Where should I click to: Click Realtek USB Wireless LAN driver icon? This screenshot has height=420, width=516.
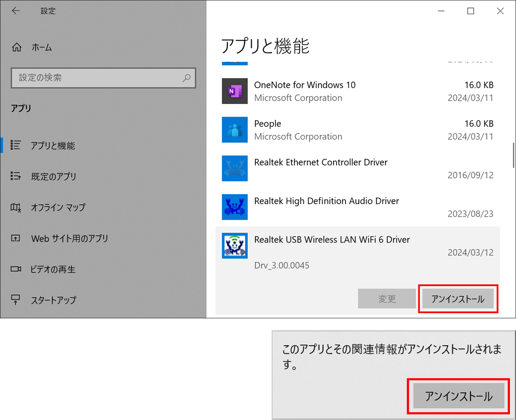point(235,246)
